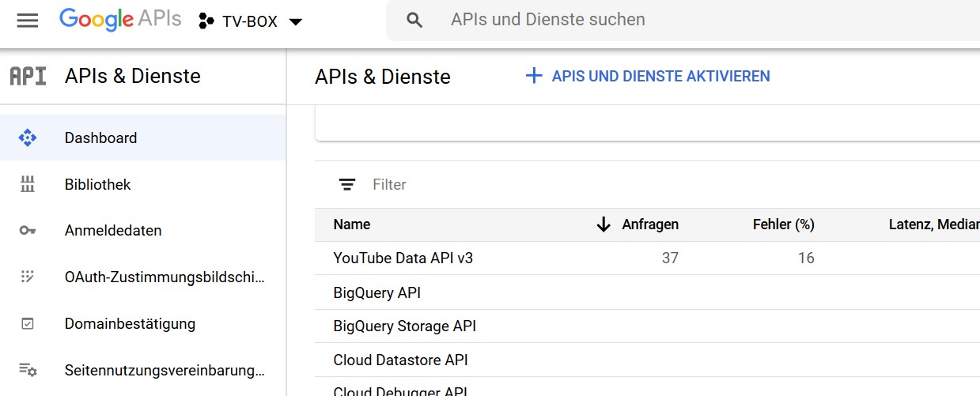Open the YouTube Data API v3 entry
980x396 pixels.
[403, 258]
